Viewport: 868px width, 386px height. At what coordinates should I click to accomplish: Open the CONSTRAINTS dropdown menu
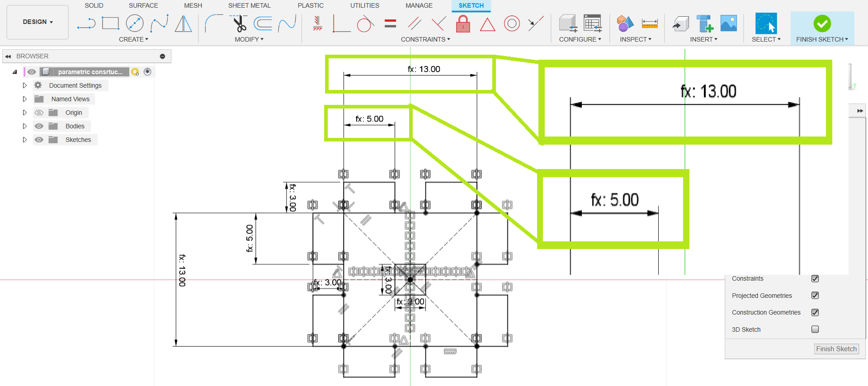point(425,39)
